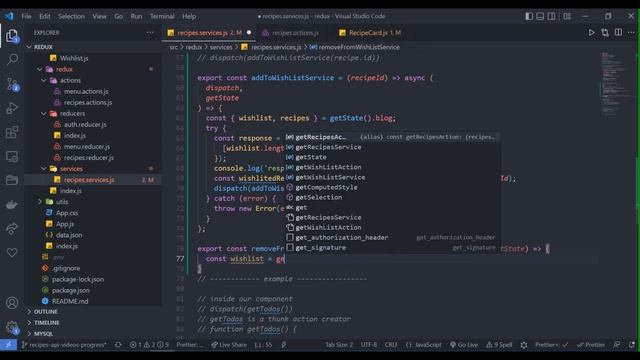The image size is (640, 360).
Task: Click errors and warnings count in status bar
Action: 149,345
